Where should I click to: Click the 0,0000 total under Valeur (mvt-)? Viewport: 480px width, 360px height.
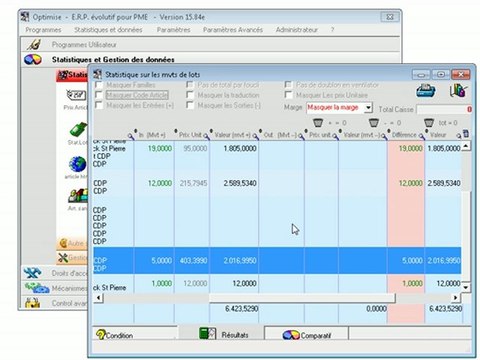point(376,309)
